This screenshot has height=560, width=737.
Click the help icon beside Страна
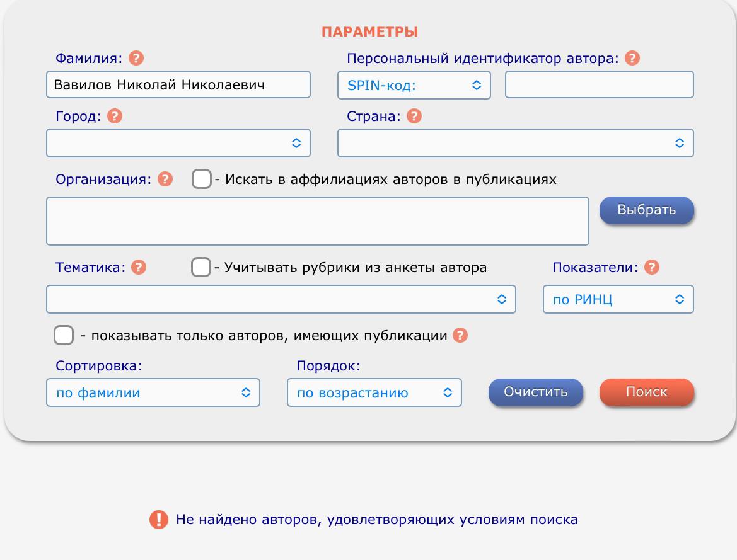click(414, 117)
